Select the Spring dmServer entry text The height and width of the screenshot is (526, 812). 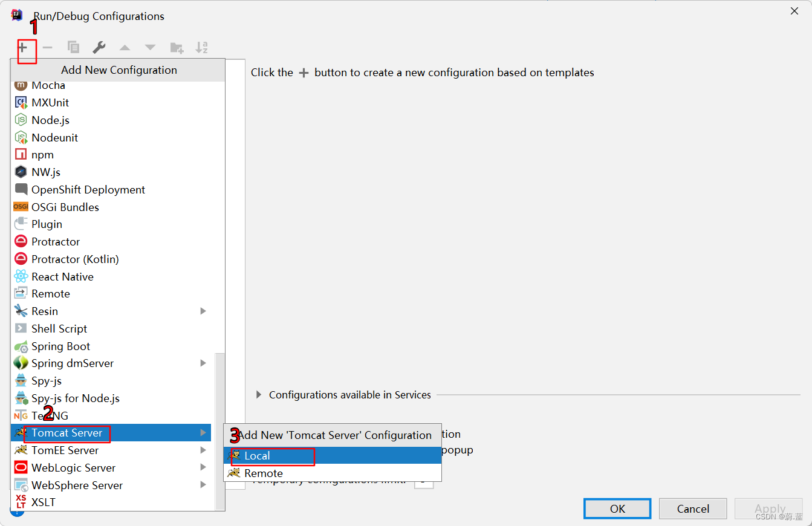point(73,363)
